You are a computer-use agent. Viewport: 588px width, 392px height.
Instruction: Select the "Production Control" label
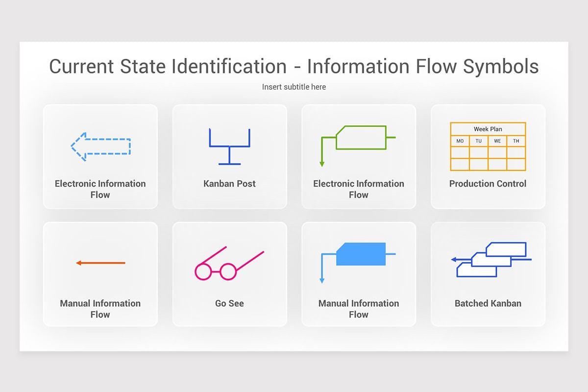(488, 184)
